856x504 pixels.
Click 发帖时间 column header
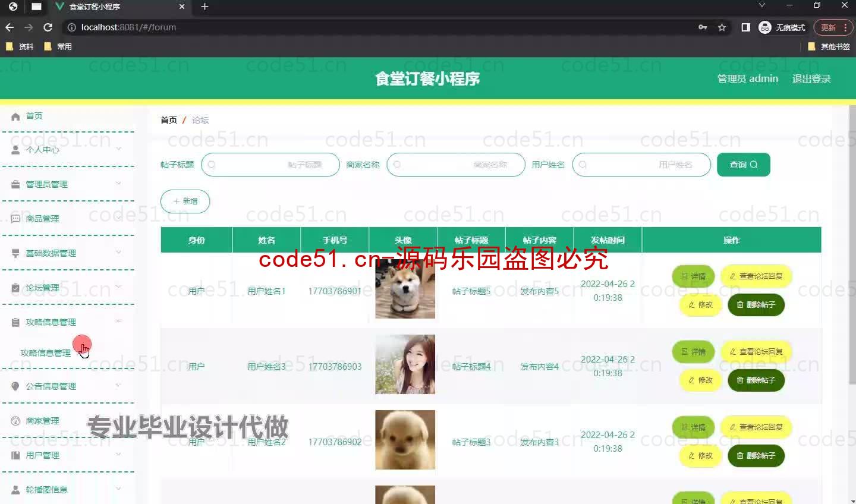tap(608, 240)
